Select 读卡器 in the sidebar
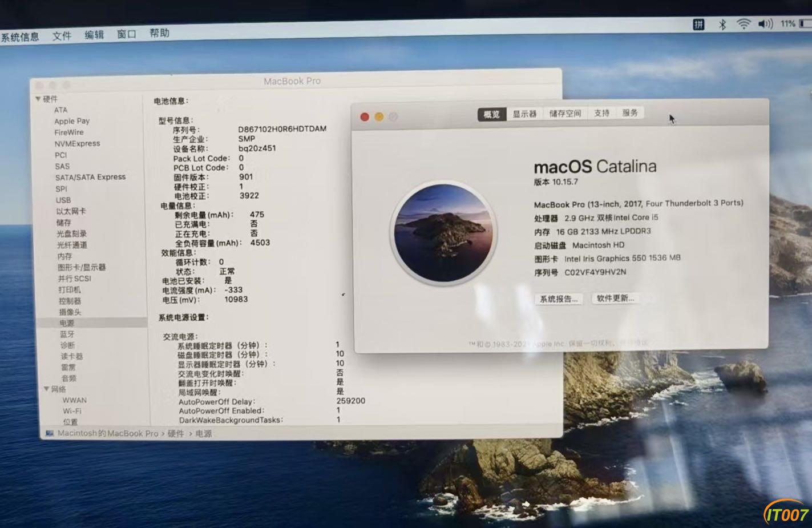Screen dimensions: 812x528 [x=72, y=356]
